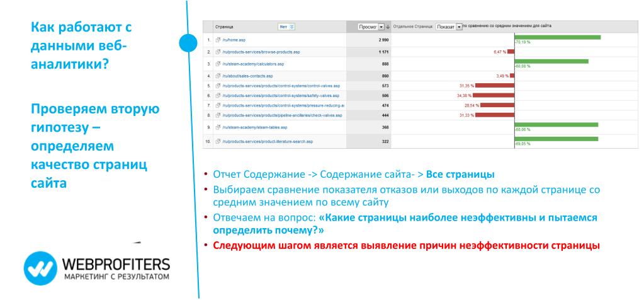Viewport: 644px width, 300px height.
Task: Open the /ru/home.asp page link
Action: [234, 40]
